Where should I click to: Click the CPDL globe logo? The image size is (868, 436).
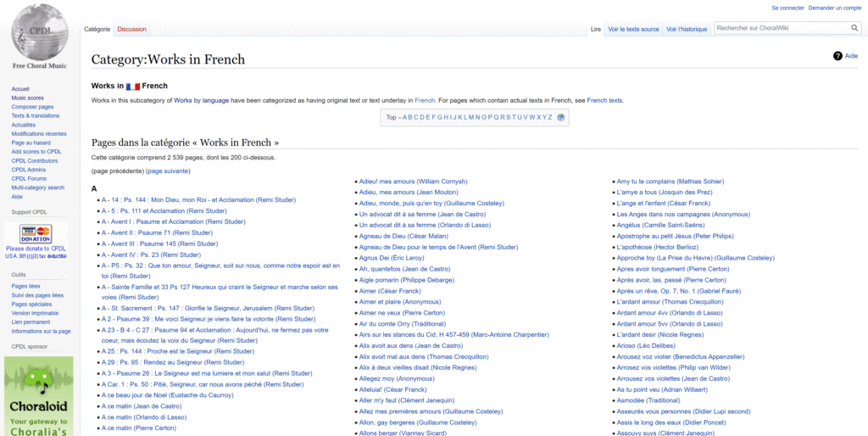pyautogui.click(x=39, y=31)
